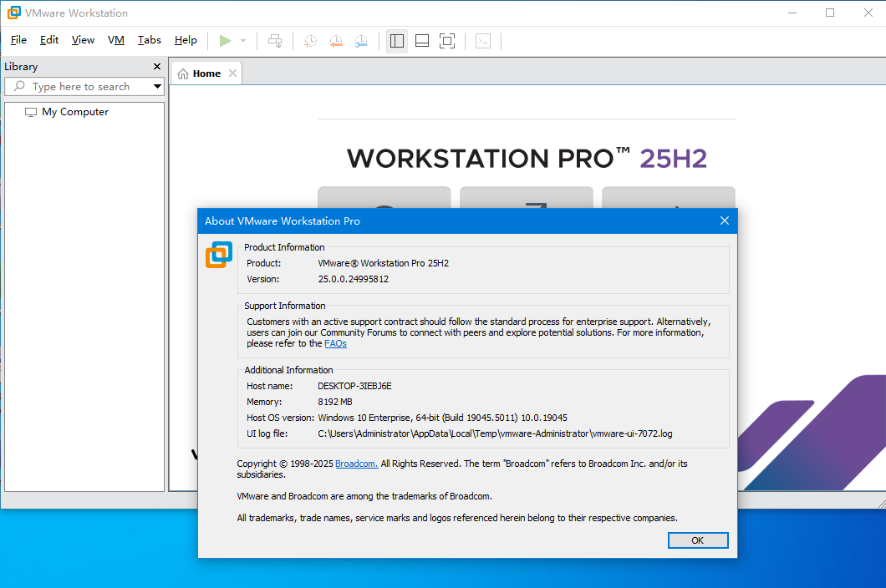The image size is (886, 588).
Task: Open the Help menu
Action: coord(186,40)
